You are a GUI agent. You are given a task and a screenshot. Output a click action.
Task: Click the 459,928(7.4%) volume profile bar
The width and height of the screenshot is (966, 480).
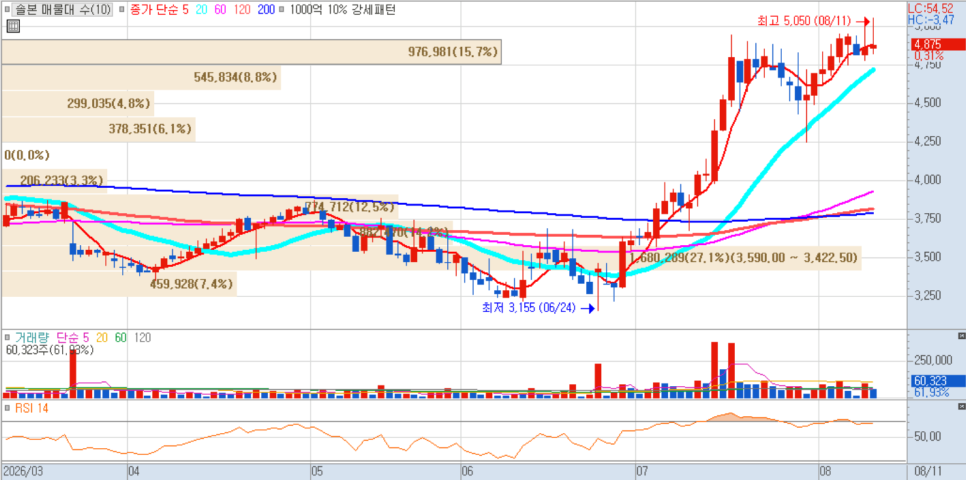click(x=118, y=284)
